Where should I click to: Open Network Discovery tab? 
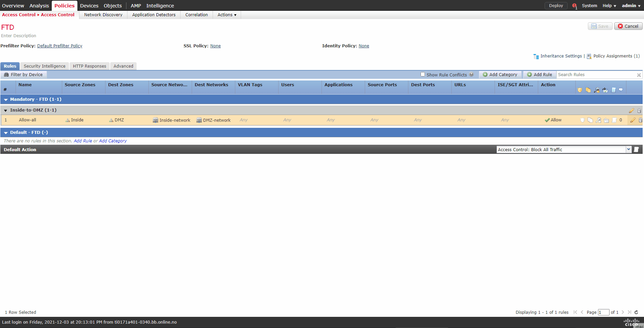click(103, 15)
